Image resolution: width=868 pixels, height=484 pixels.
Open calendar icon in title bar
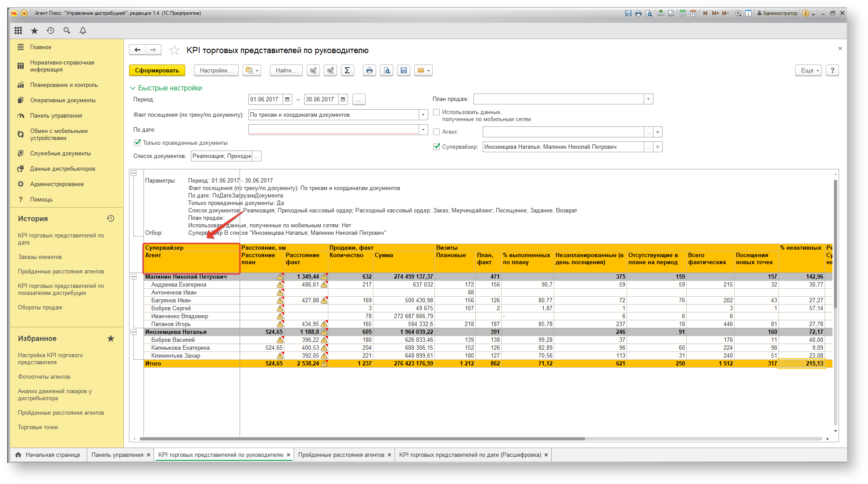[693, 13]
